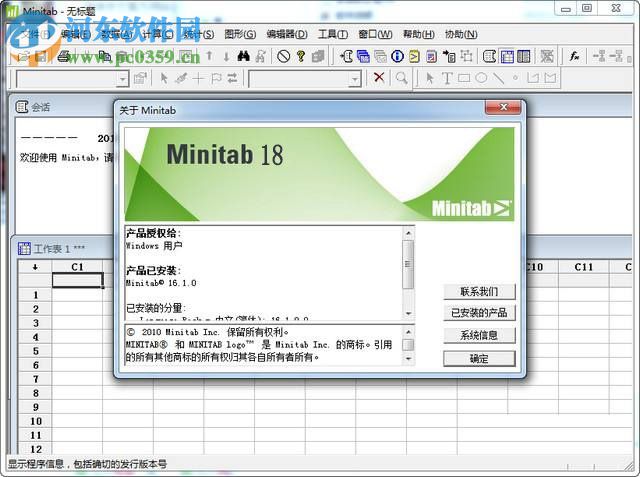This screenshot has width=640, height=477.
Task: Click the Print window printer icon
Action: click(64, 56)
